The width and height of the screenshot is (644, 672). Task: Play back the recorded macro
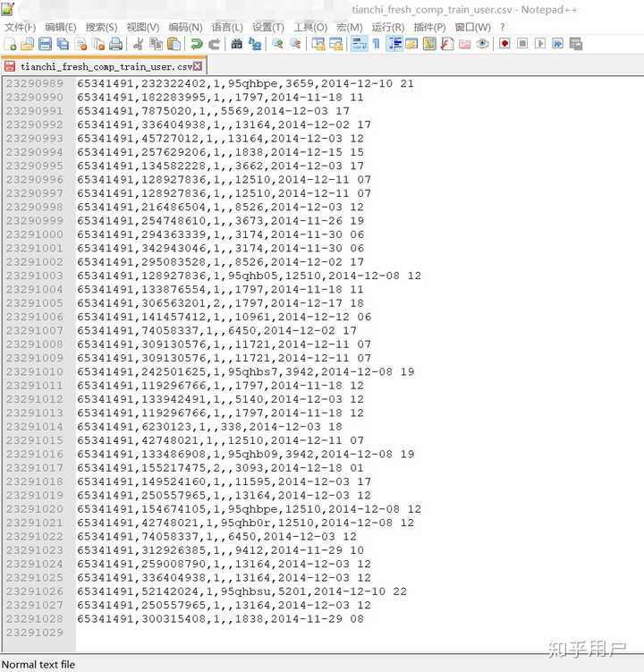tap(540, 44)
